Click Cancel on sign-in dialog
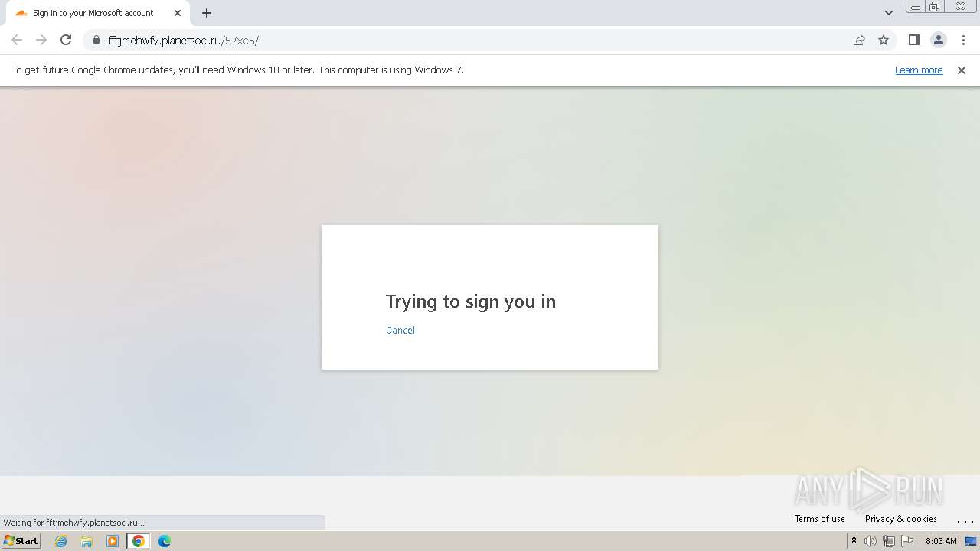Viewport: 980px width, 551px height. pos(400,330)
